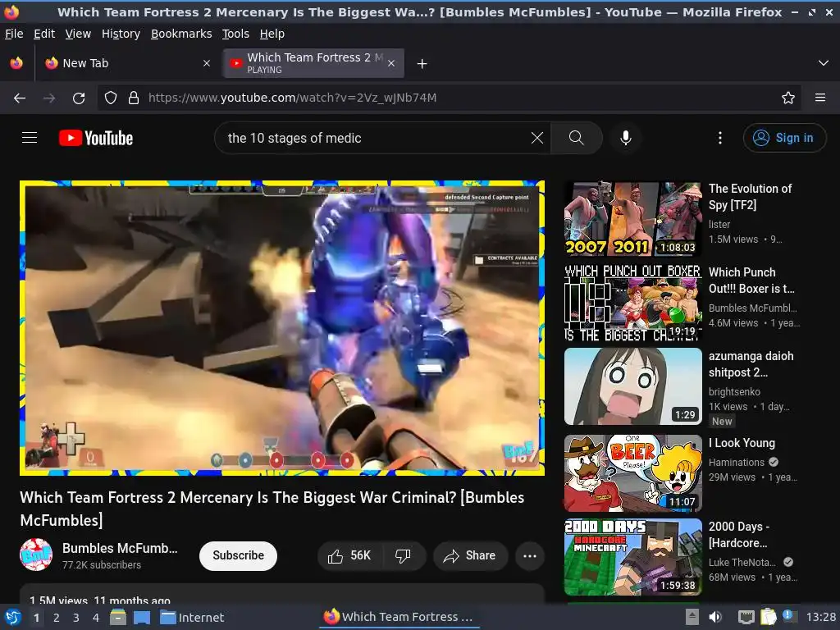This screenshot has width=840, height=630.
Task: Click the 13:28 taskbar clock
Action: [x=821, y=617]
